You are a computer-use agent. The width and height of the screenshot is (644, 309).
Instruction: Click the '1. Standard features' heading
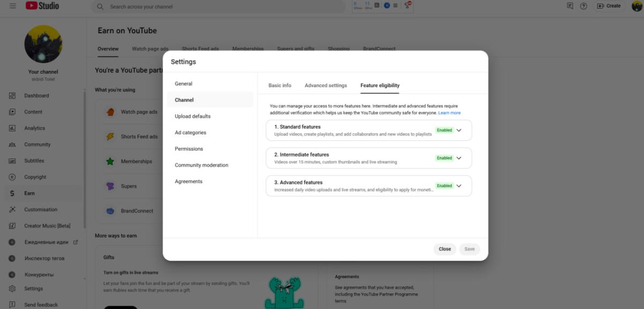[x=297, y=127]
